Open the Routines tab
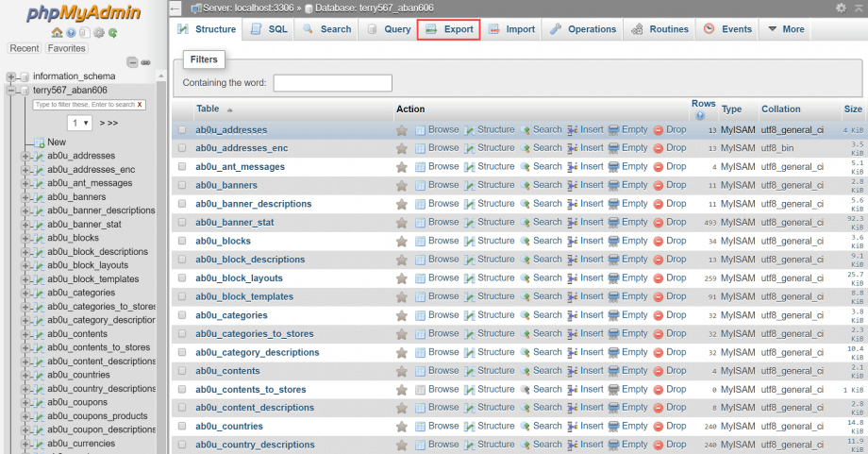The height and width of the screenshot is (454, 868). (659, 29)
